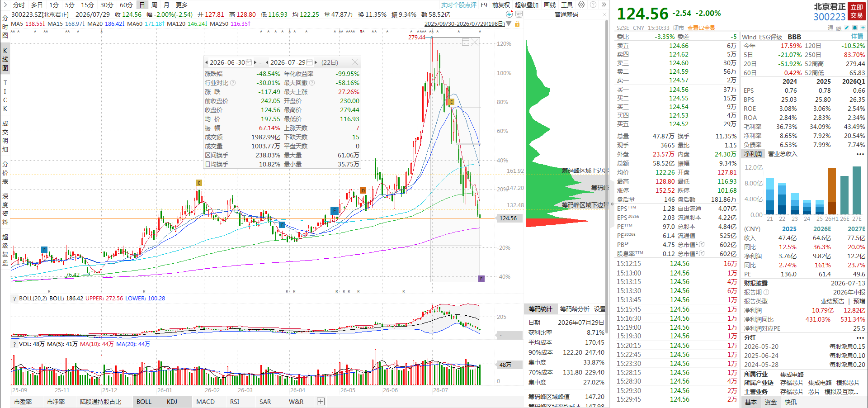Add indicator with plus box icon
Viewport: 868px width, 408px height.
coord(321,402)
